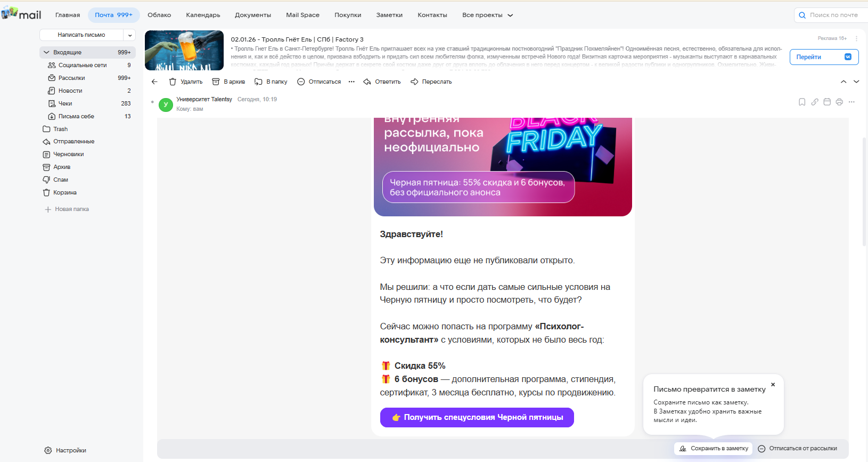The height and width of the screenshot is (462, 868).
Task: Close the 'Письмо превратится в заметку' popup
Action: pyautogui.click(x=773, y=385)
